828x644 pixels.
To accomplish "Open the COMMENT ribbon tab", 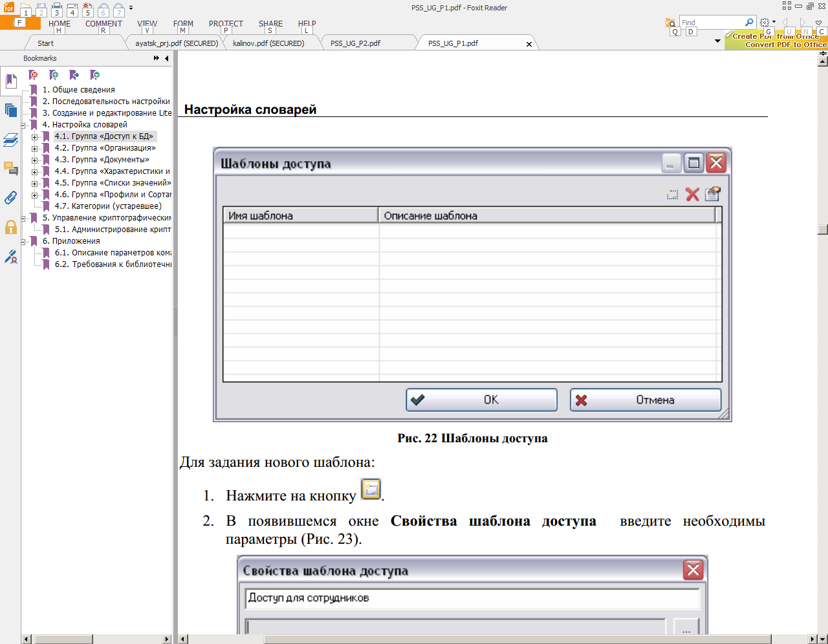I will [103, 23].
